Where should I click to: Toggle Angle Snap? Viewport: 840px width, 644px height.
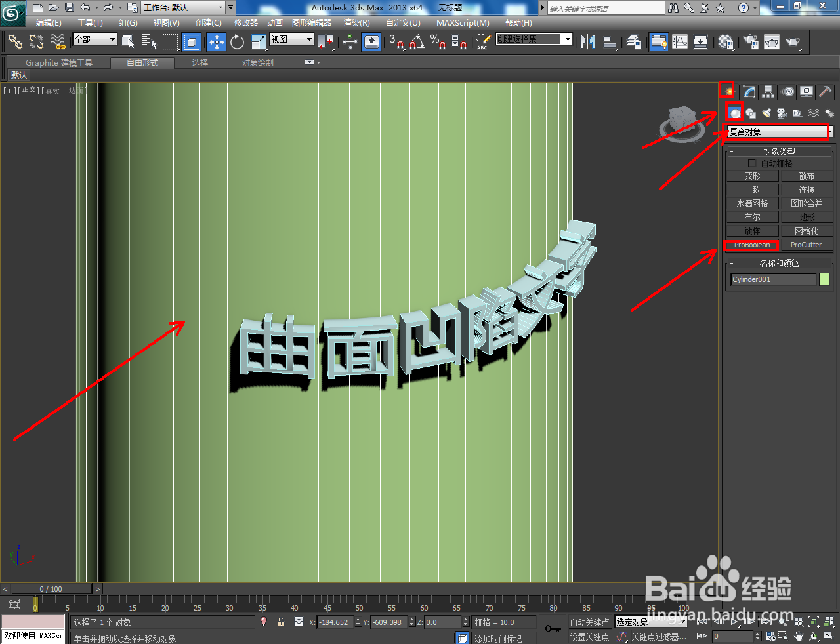(417, 41)
